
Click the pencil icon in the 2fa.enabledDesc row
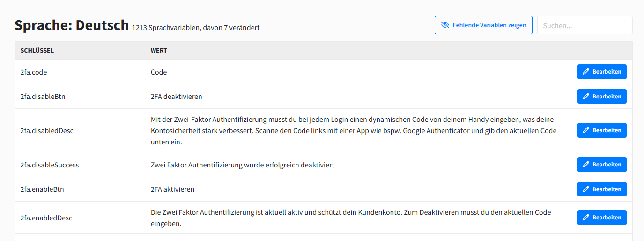(x=586, y=218)
